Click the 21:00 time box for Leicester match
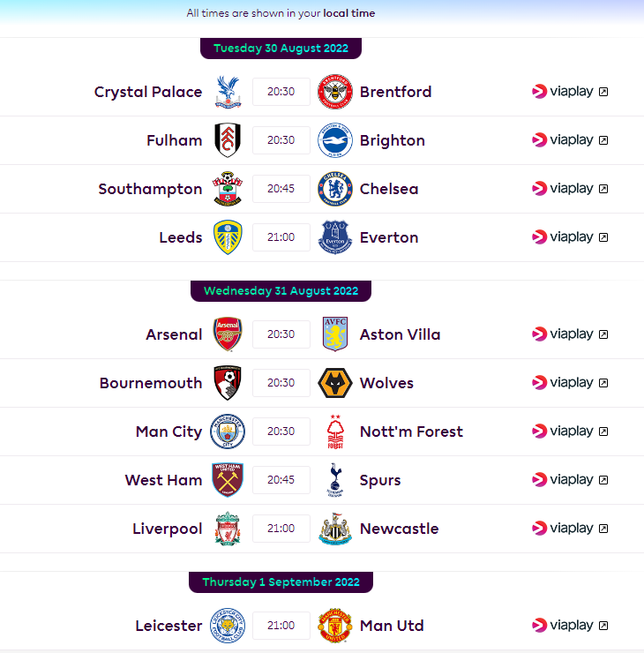The image size is (644, 653). [x=281, y=626]
